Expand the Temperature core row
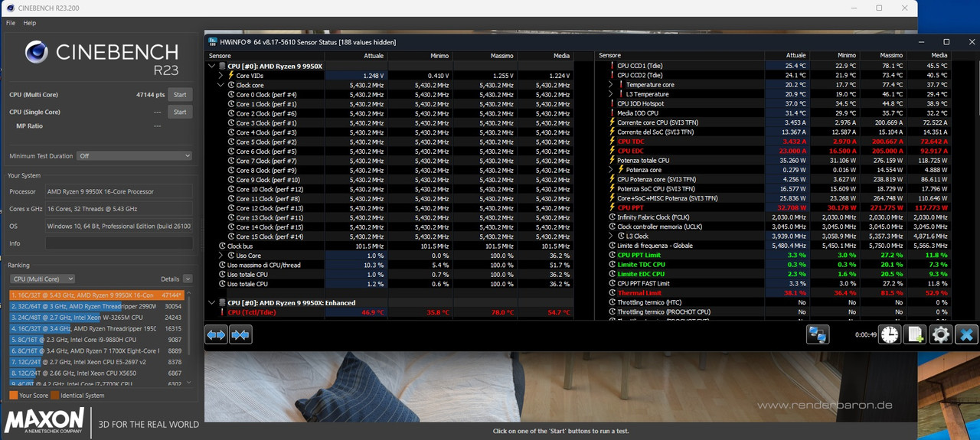The width and height of the screenshot is (980, 440). (x=611, y=85)
